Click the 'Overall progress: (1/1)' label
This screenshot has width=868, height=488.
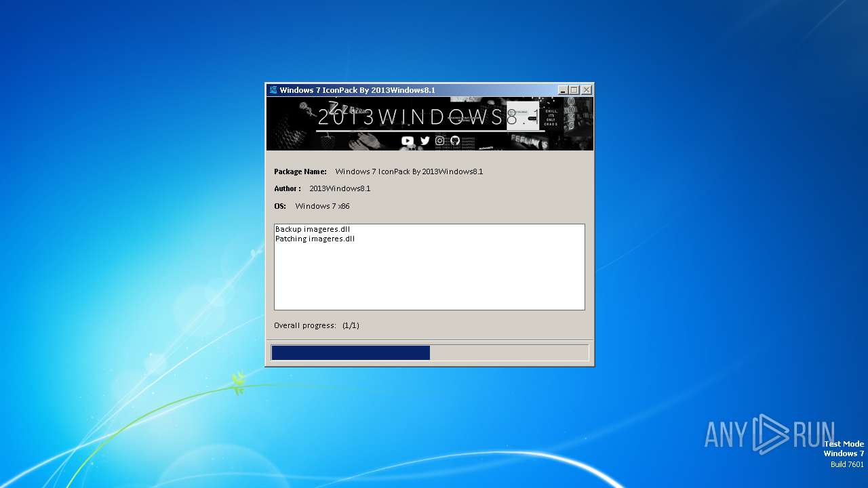[317, 325]
